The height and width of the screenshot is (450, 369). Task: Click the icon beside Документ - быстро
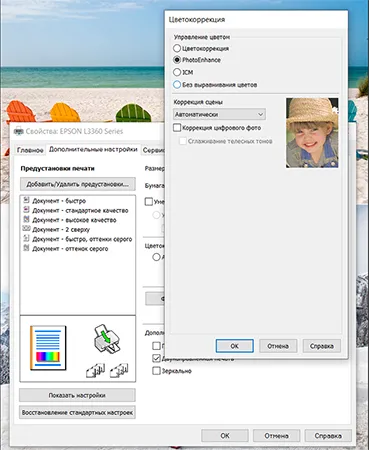(x=26, y=200)
